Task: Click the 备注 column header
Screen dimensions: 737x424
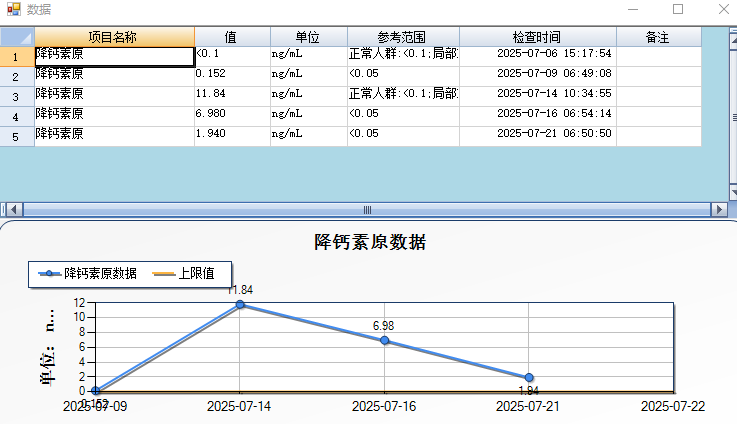Action: 658,37
